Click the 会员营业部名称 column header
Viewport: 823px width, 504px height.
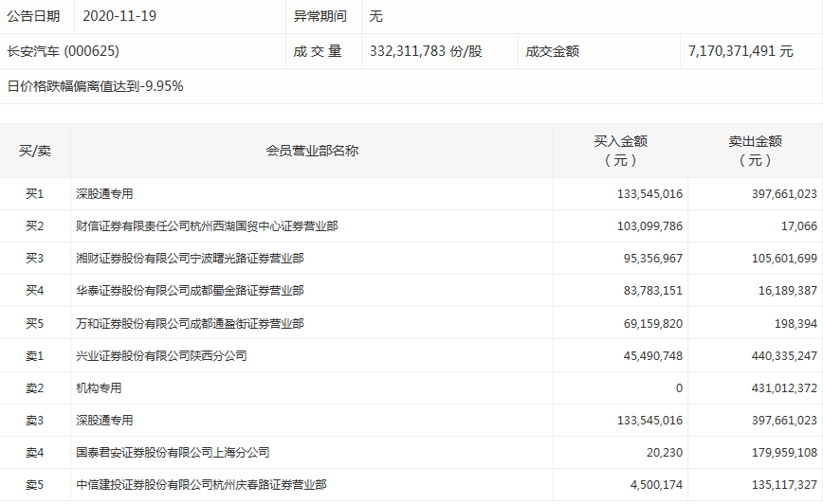click(312, 151)
